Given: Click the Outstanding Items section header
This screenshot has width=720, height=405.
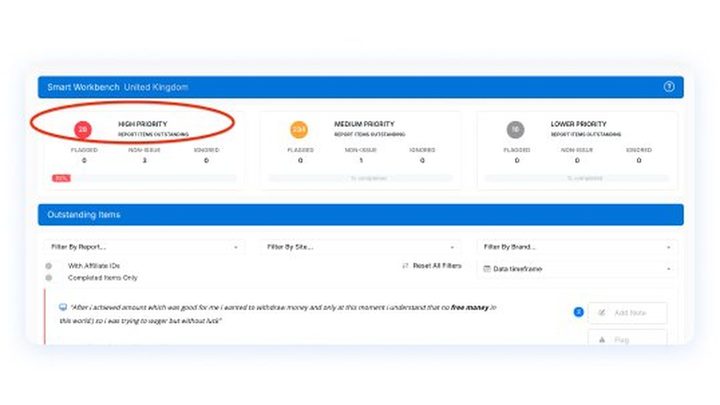Looking at the screenshot, I should pos(360,214).
